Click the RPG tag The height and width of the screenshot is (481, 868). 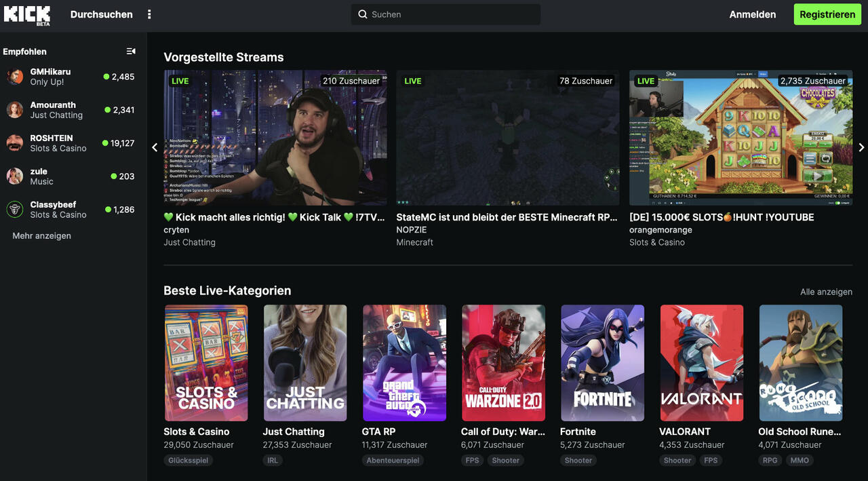click(770, 460)
